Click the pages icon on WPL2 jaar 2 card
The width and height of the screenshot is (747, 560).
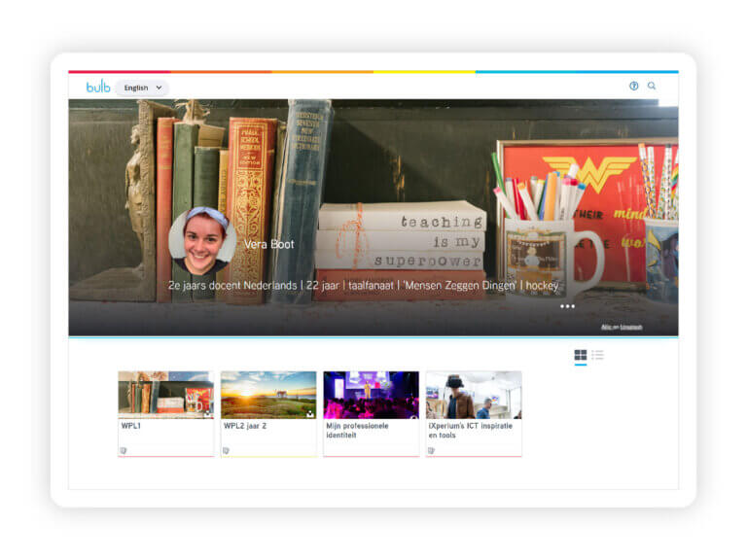point(227,450)
